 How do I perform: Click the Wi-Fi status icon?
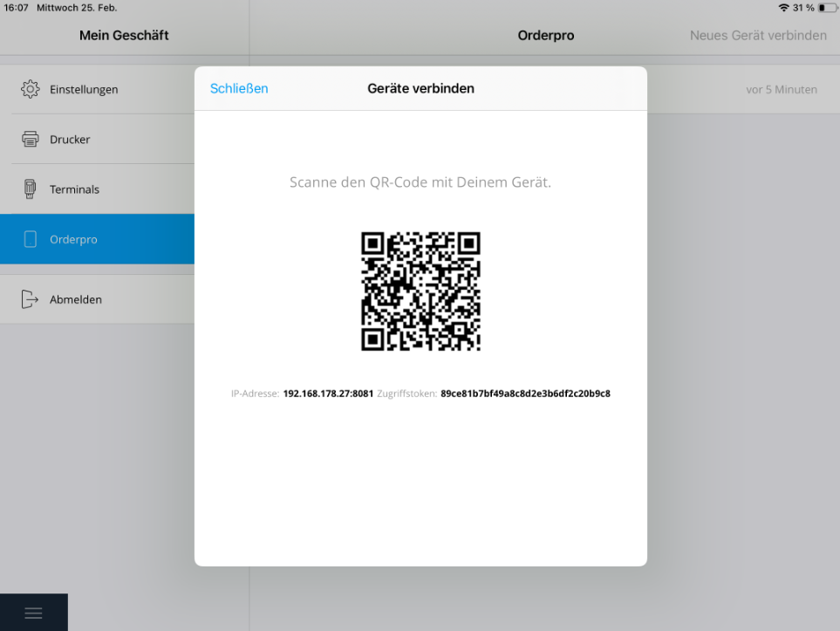[784, 8]
